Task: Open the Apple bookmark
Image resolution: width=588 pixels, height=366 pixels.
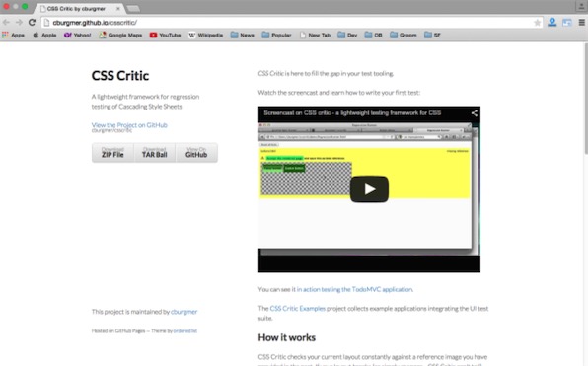Action: [x=44, y=35]
